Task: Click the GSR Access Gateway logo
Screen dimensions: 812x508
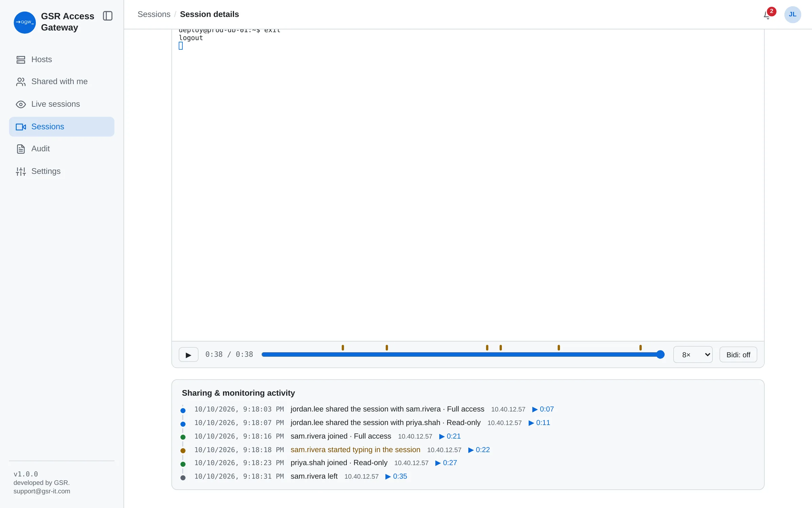Action: point(25,22)
